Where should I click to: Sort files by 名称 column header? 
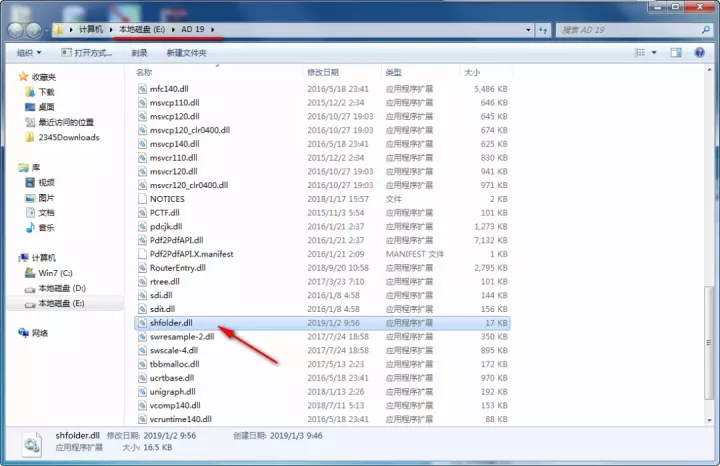tap(145, 73)
